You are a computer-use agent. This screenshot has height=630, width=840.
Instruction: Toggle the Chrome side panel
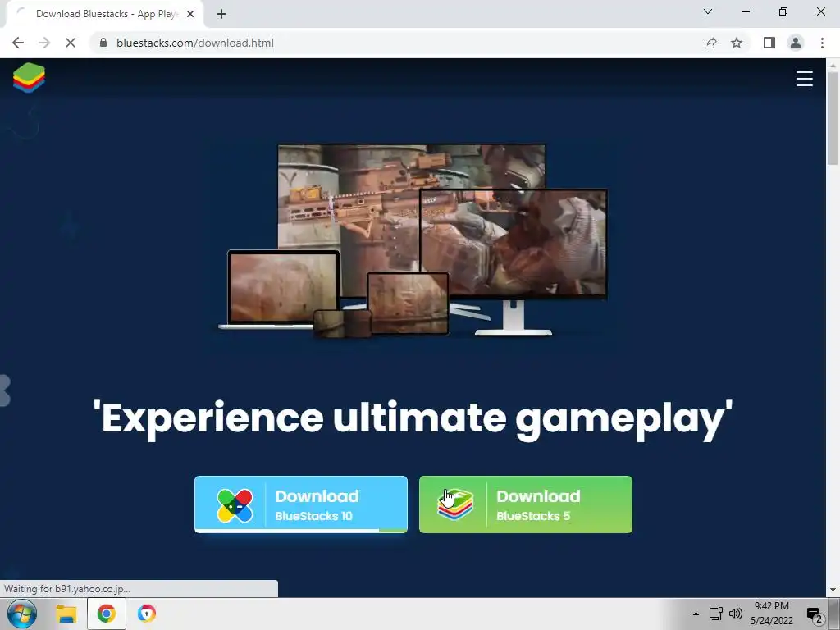(769, 43)
